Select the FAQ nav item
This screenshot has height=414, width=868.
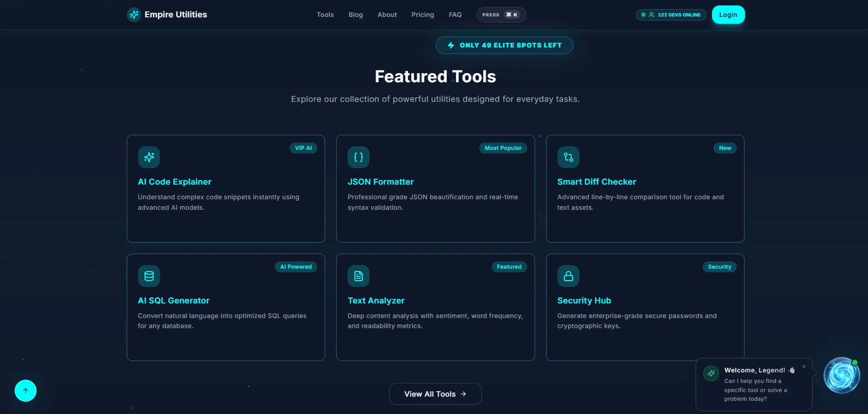[455, 14]
